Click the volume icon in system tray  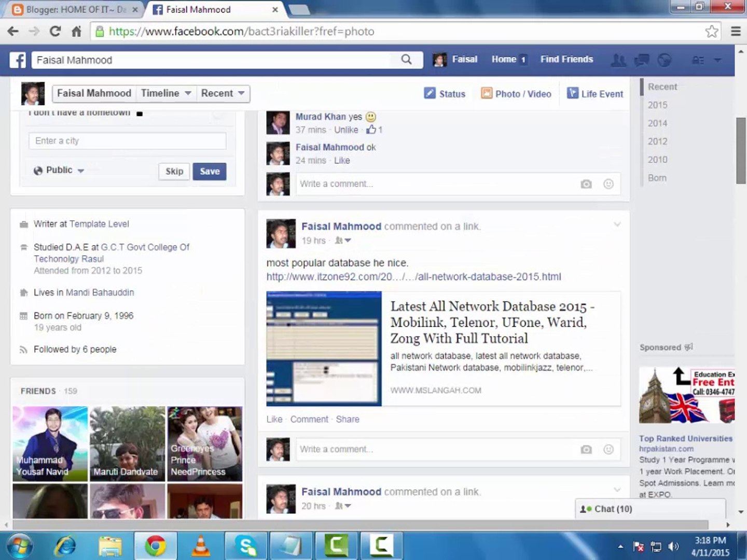click(673, 546)
